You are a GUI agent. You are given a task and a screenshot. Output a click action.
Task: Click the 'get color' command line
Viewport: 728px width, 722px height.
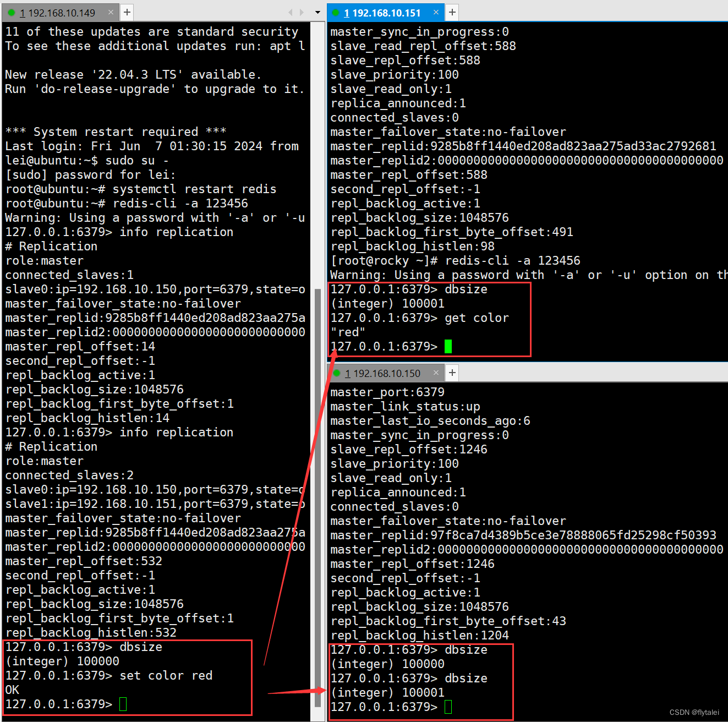[x=419, y=318]
